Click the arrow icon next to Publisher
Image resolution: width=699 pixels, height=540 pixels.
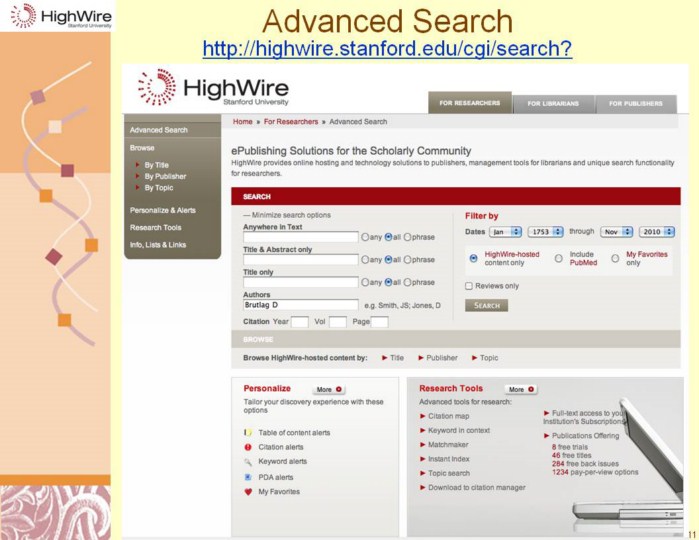pos(420,357)
